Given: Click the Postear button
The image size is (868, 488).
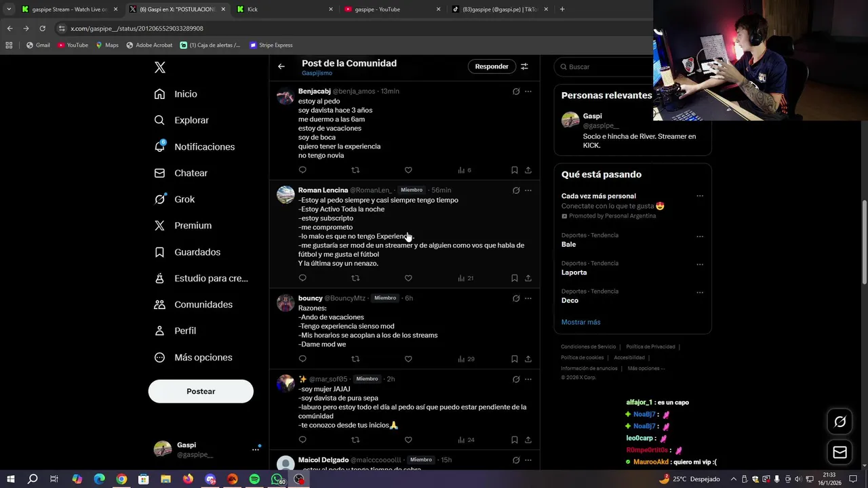Looking at the screenshot, I should [x=201, y=391].
